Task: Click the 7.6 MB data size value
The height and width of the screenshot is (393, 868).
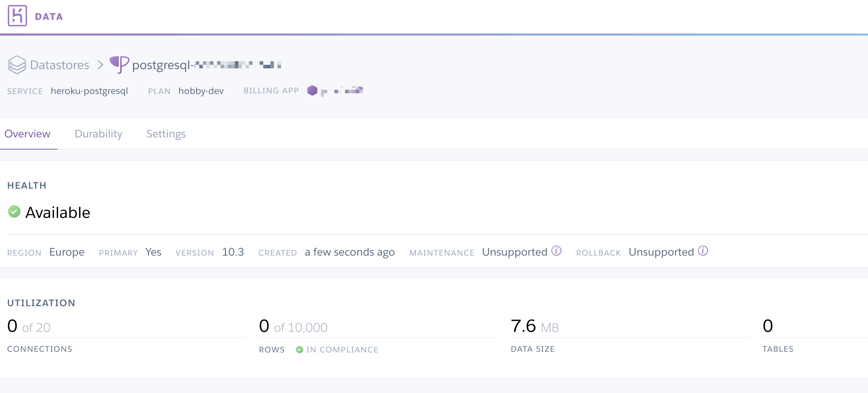Action: coord(534,326)
